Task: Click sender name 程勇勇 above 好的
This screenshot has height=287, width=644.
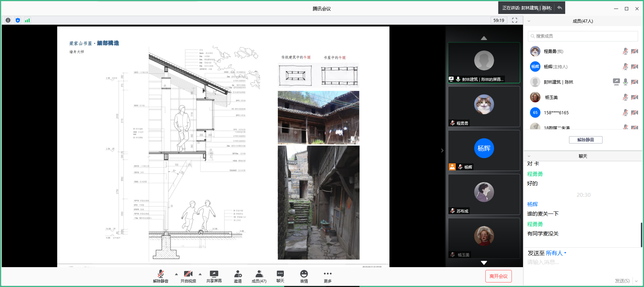Action: (x=535, y=174)
